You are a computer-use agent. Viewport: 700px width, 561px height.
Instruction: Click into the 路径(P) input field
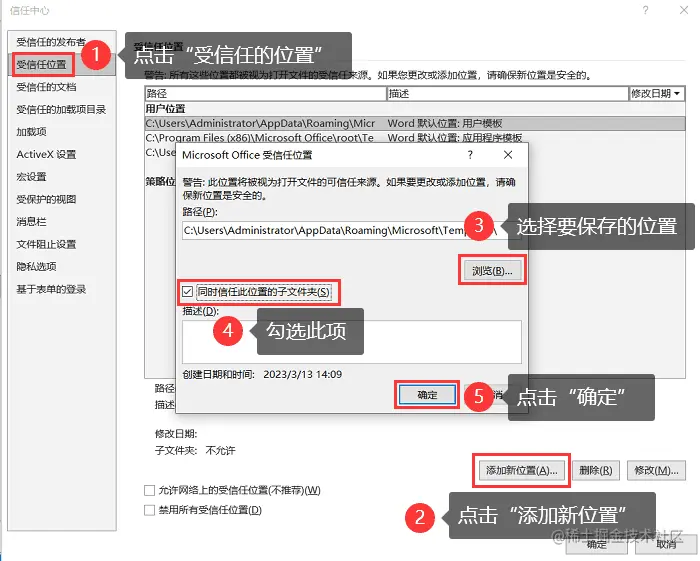coord(351,230)
